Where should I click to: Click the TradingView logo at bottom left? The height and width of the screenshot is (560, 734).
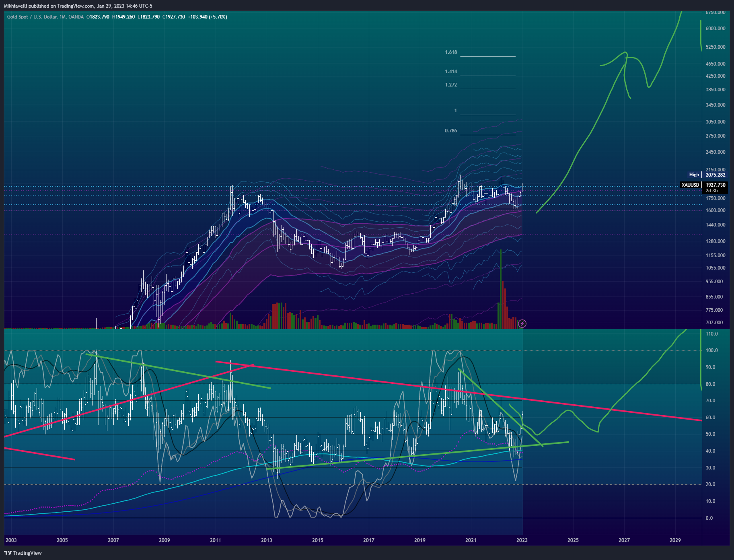click(23, 553)
